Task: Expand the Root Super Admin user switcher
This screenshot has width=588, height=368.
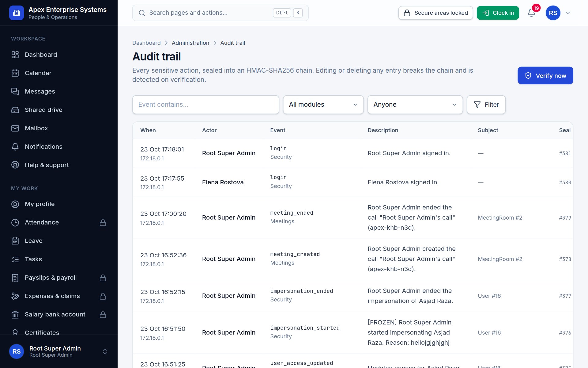Action: tap(105, 351)
